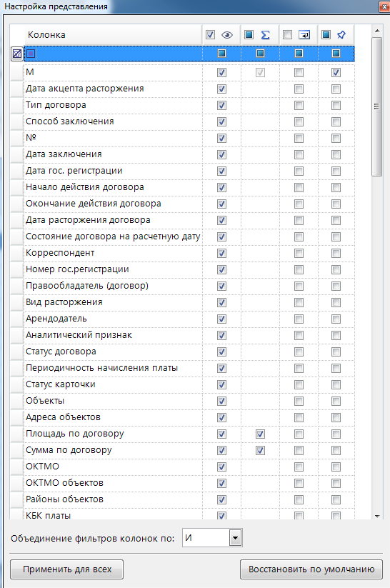Enable pin checkbox for Корреспондент row
Viewport: 390px width, 588px height.
pos(336,253)
